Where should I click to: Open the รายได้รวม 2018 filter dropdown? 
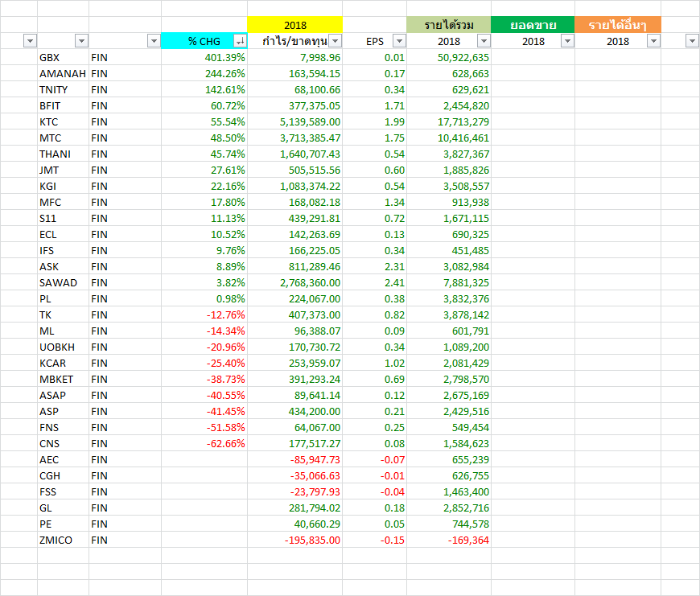pyautogui.click(x=484, y=41)
